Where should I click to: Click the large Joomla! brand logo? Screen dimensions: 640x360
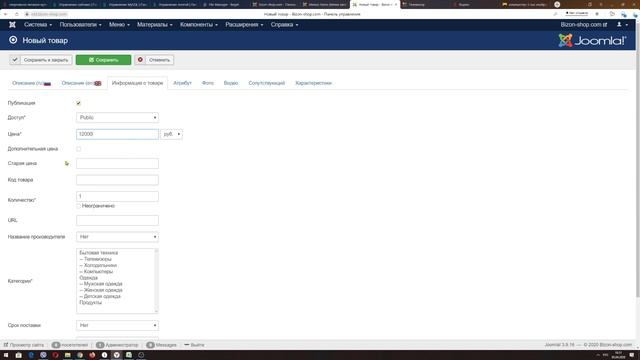pyautogui.click(x=592, y=40)
